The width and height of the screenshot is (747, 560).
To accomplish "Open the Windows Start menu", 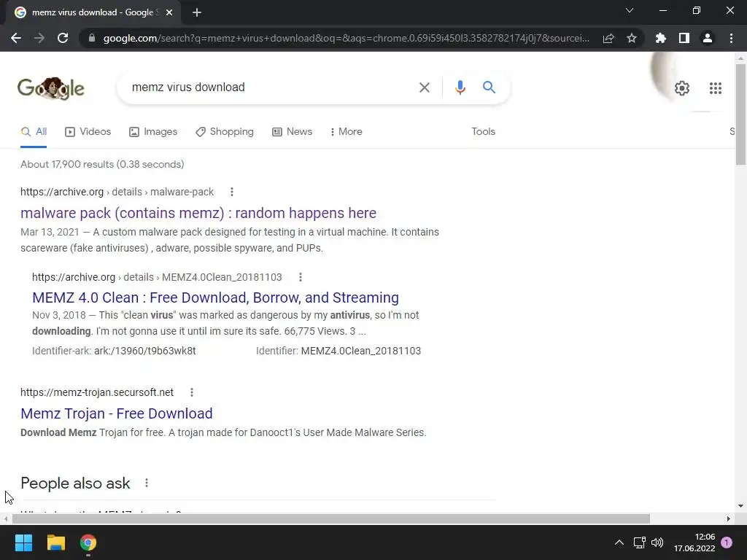I will [x=23, y=542].
